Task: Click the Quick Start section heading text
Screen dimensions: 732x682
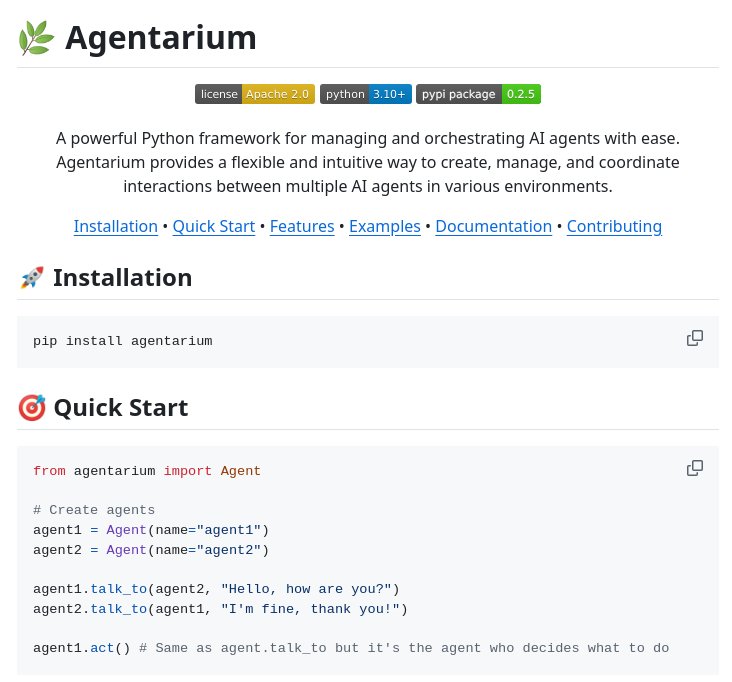Action: 120,408
